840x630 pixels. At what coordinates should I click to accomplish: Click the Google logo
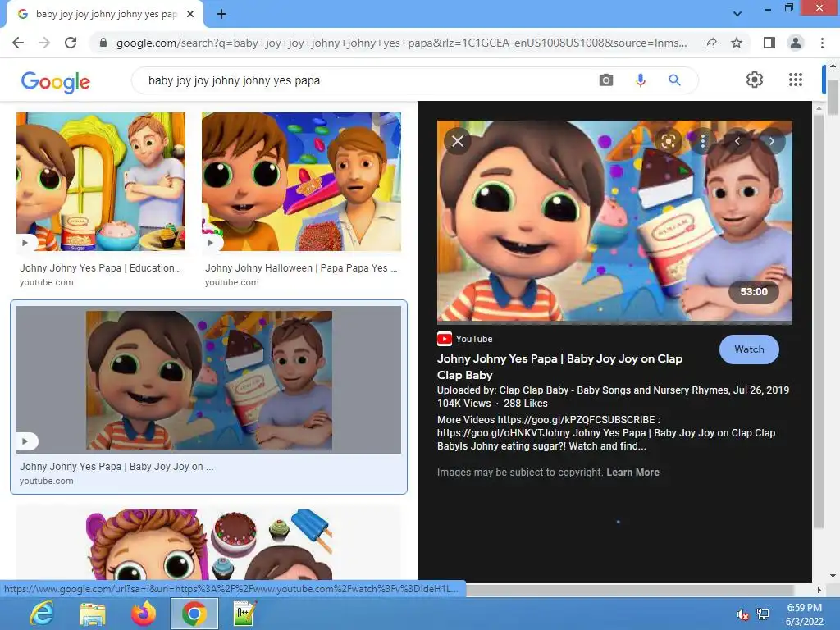pos(56,82)
